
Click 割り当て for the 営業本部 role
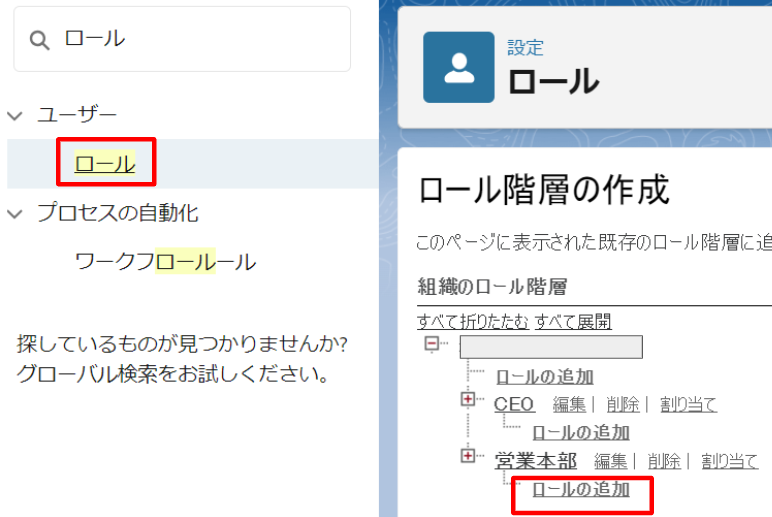[x=730, y=461]
